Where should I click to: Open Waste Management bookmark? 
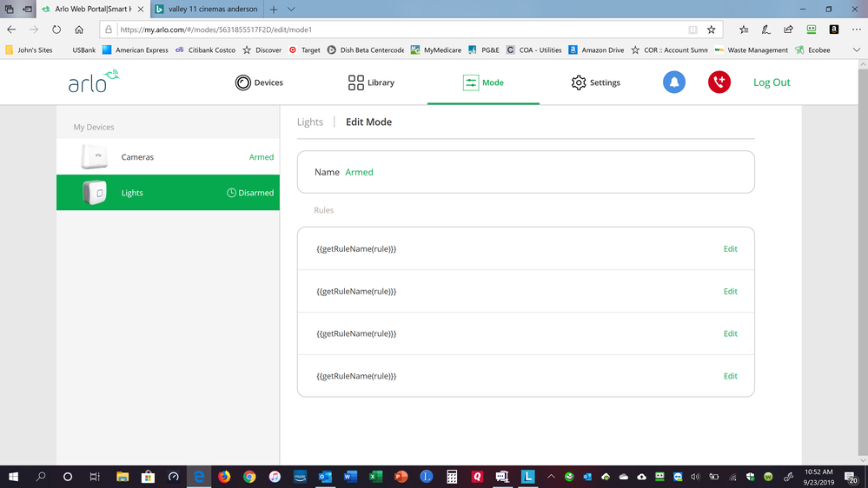752,49
